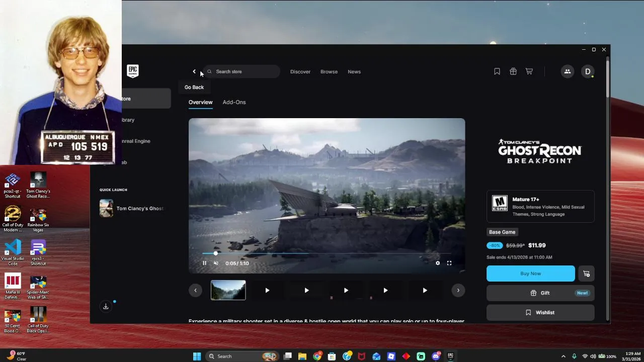This screenshot has width=644, height=362.
Task: Click the Search store field
Action: pyautogui.click(x=242, y=71)
